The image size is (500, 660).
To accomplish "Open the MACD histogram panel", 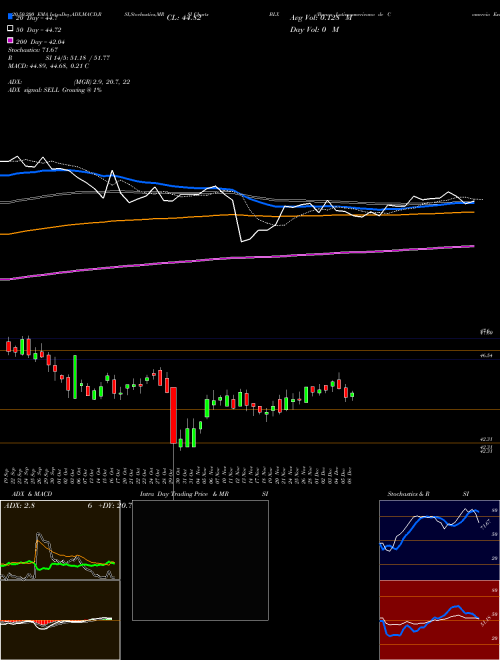I will point(60,620).
